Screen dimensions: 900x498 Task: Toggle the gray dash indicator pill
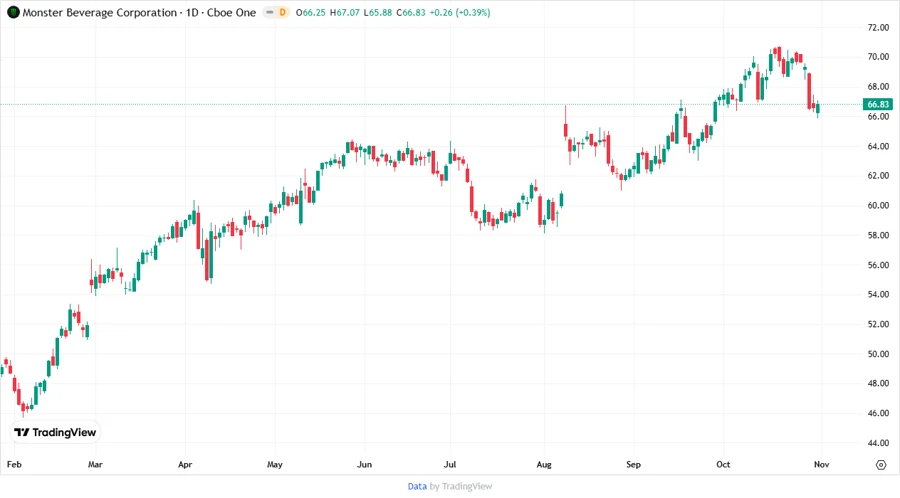(269, 12)
